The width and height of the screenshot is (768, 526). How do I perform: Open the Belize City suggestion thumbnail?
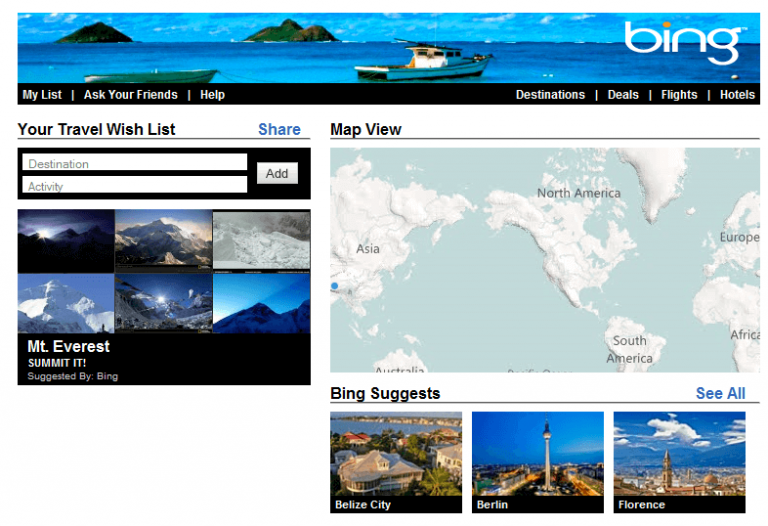click(x=396, y=462)
